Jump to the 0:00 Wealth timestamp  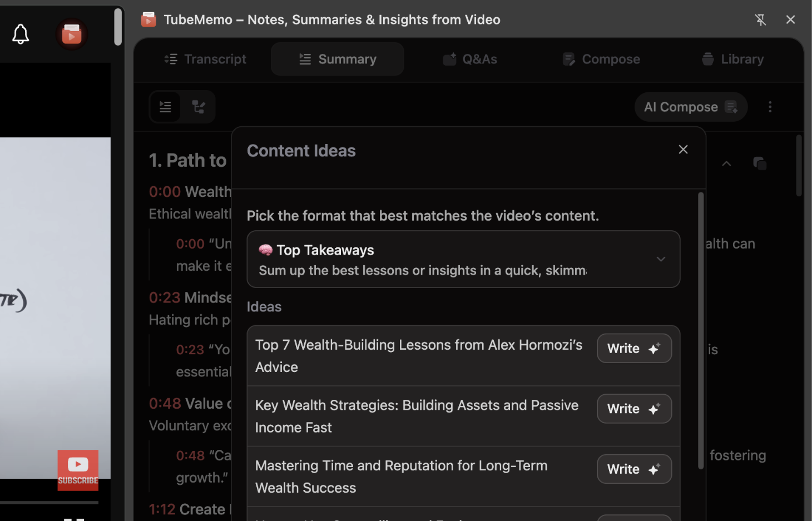(x=165, y=192)
